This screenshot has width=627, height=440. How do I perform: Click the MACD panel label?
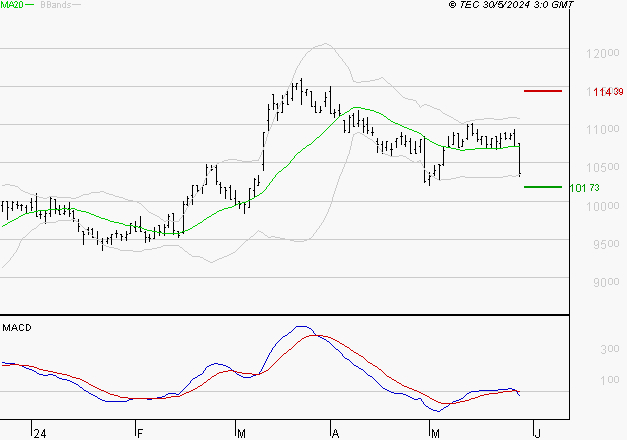[x=17, y=328]
